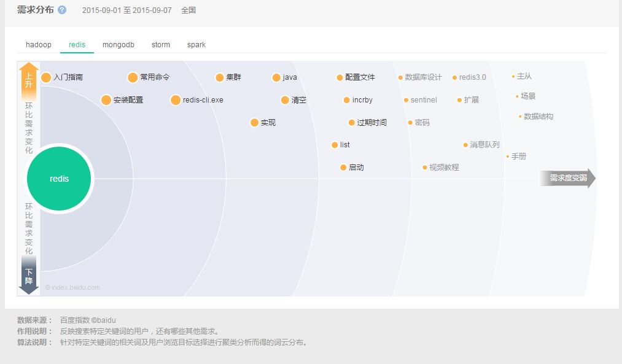Click the 密码 keyword

point(419,123)
